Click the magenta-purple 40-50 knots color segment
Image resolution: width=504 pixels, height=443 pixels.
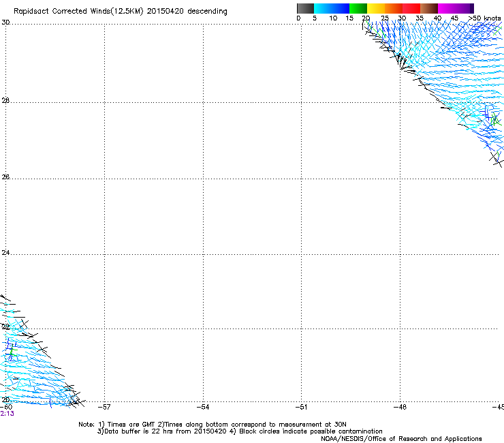[456, 8]
